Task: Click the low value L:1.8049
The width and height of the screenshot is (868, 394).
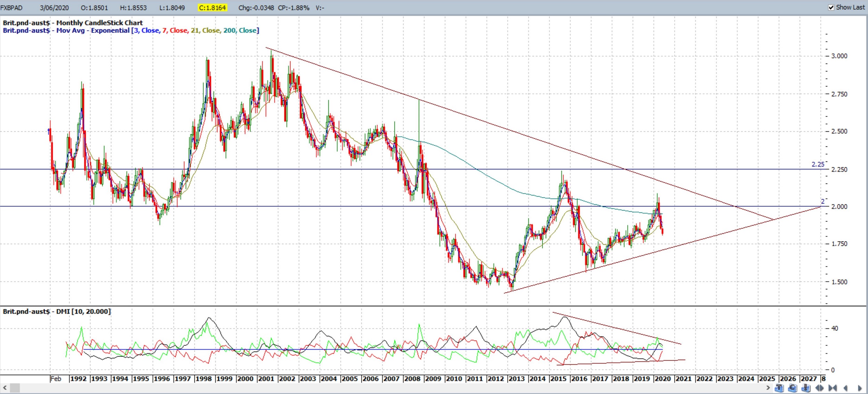Action: point(172,8)
